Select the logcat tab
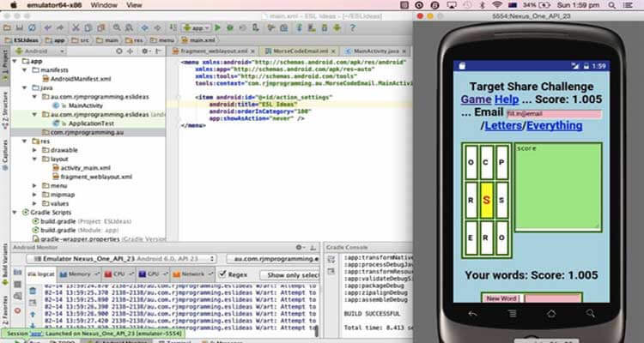 pos(40,274)
